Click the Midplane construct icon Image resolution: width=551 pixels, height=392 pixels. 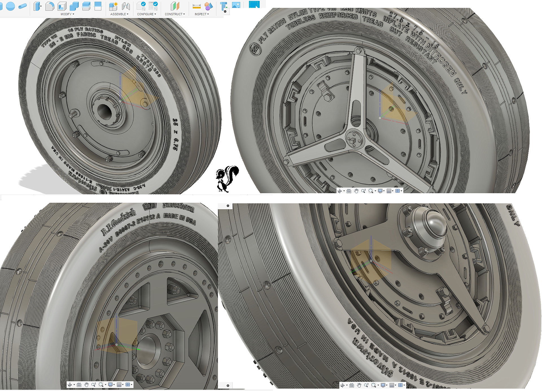pyautogui.click(x=175, y=6)
